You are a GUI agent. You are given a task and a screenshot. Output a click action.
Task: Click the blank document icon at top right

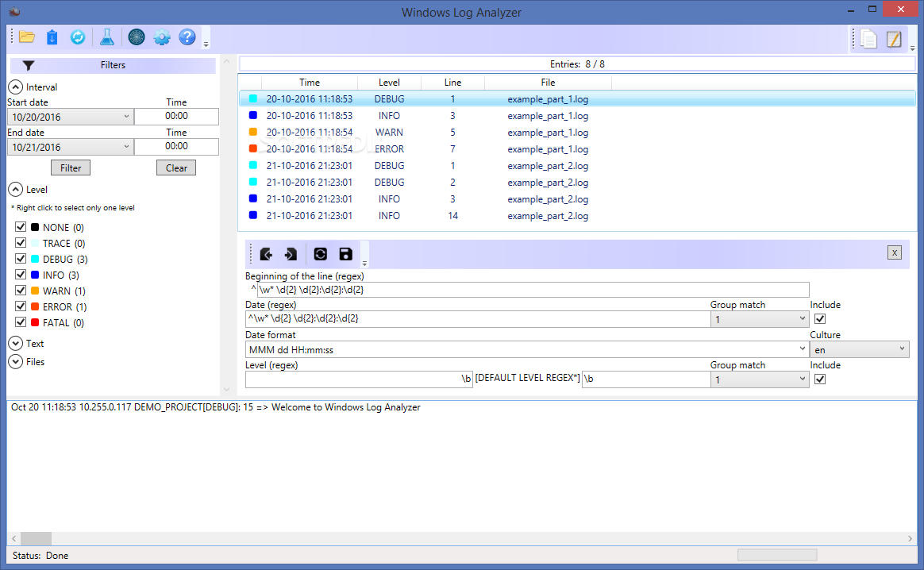coord(868,39)
